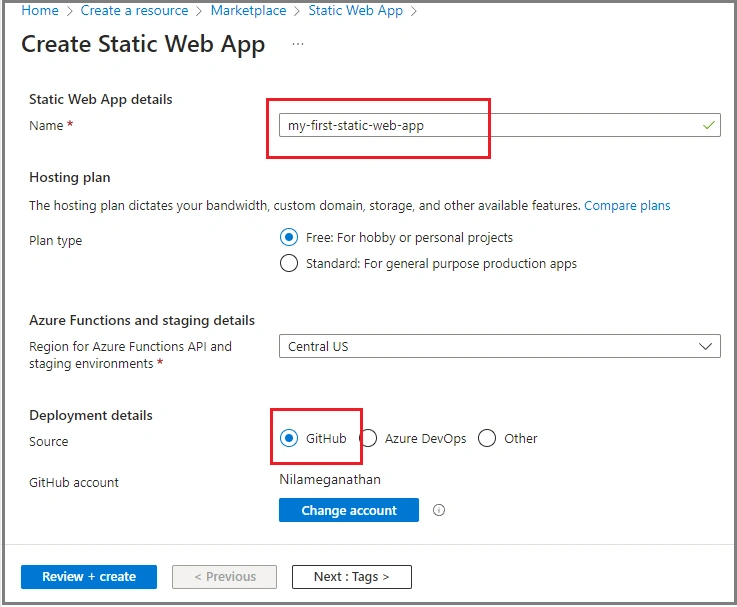Go to Static Web App breadcrumb
Screen dimensions: 737x607
click(x=355, y=10)
